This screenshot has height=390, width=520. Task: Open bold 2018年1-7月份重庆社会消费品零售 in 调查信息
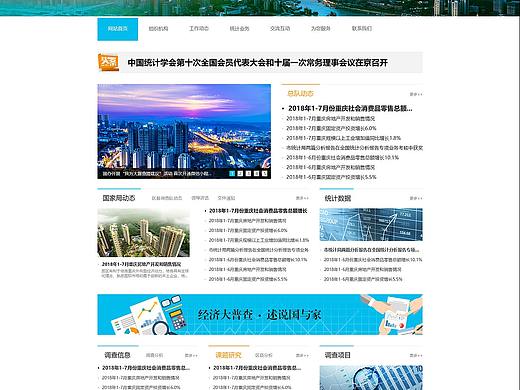pos(146,368)
